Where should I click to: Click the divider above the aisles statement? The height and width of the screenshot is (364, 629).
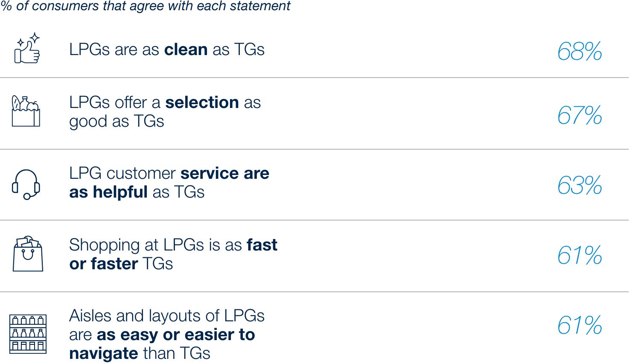click(314, 292)
